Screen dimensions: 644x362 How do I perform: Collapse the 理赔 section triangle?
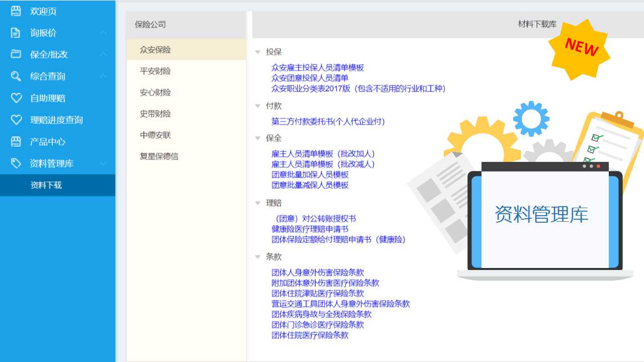tap(258, 203)
